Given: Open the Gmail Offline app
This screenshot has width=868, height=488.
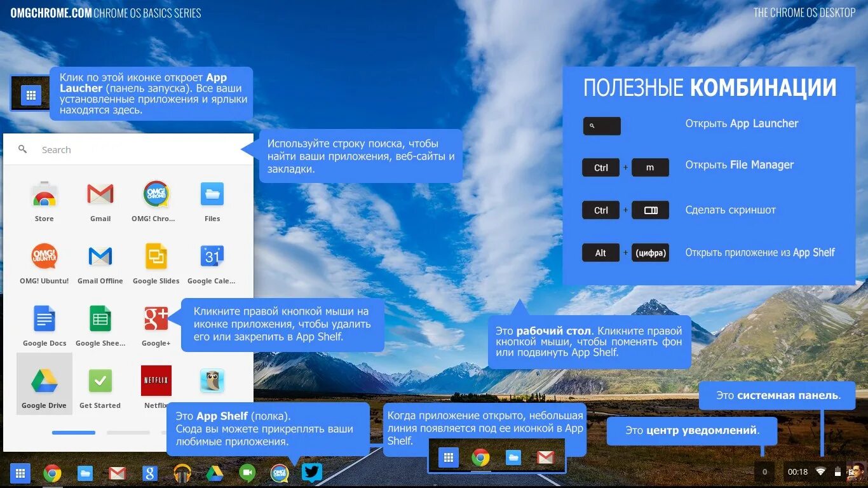Looking at the screenshot, I should tap(100, 256).
